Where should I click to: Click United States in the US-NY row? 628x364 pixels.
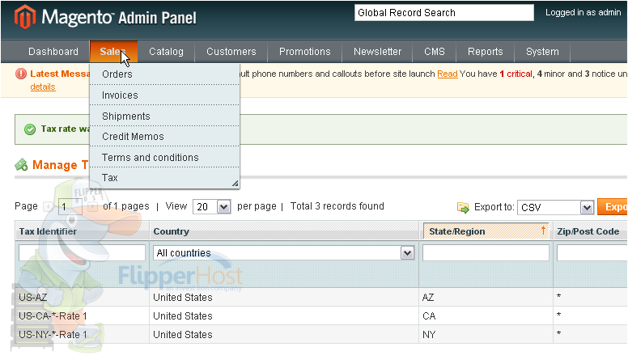click(183, 334)
